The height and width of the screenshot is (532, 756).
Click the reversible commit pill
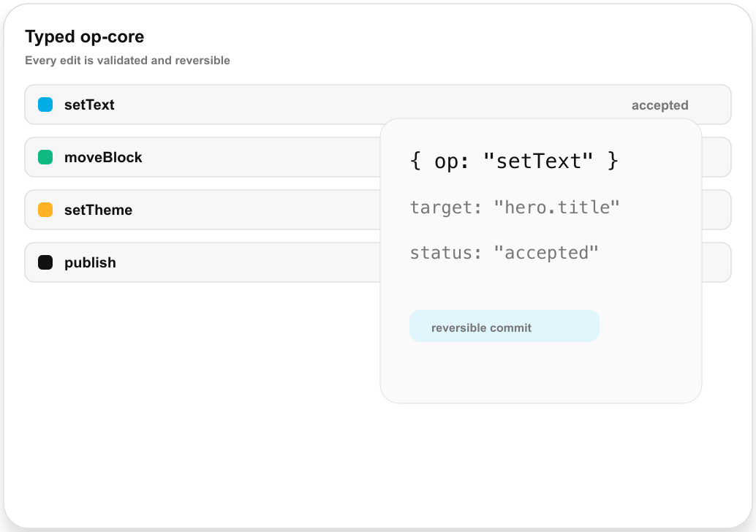504,326
